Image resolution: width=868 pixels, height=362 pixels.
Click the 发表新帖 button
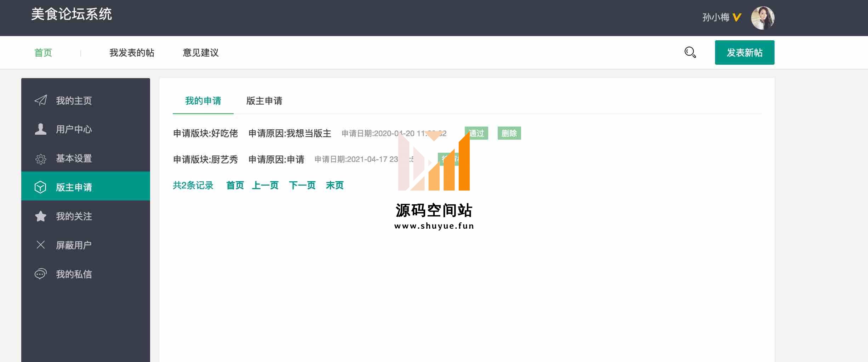point(744,52)
